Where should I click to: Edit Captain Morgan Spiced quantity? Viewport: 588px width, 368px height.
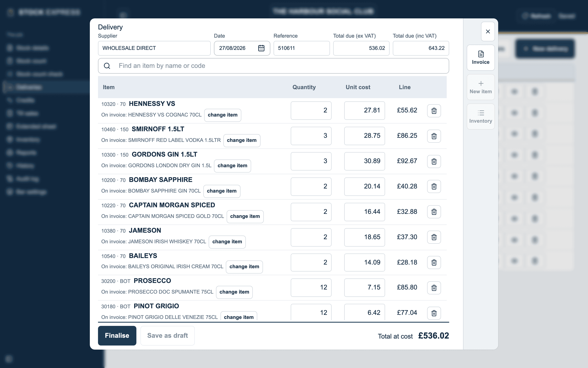(311, 212)
